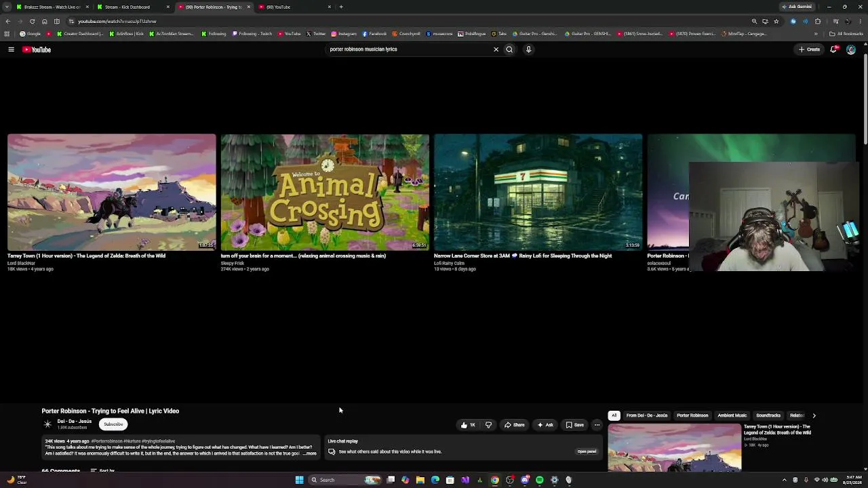Select the From Dei - De - Jesús chip
Viewport: 868px width, 488px height.
click(x=647, y=415)
